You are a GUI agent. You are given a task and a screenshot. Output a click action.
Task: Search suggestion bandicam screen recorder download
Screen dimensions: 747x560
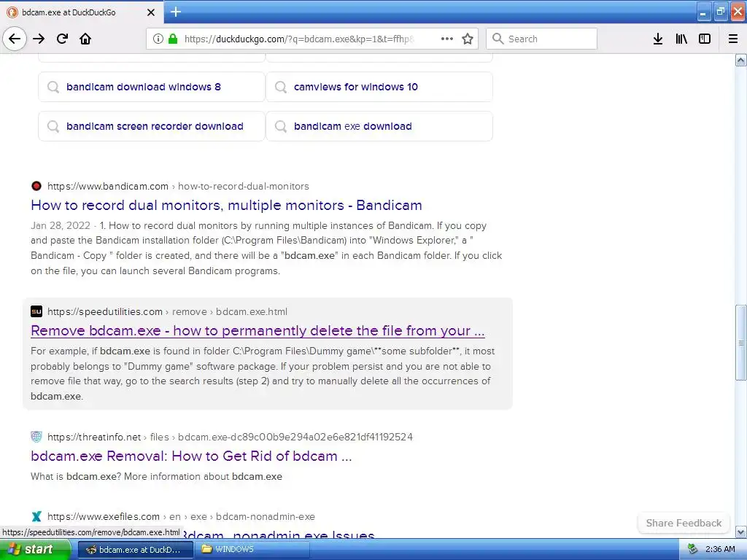pos(152,126)
